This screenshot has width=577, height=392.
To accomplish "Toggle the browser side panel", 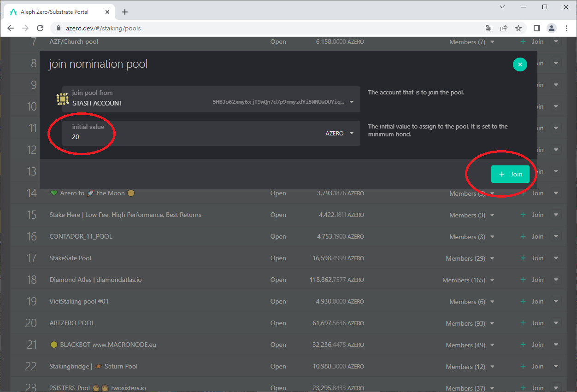I will point(537,28).
